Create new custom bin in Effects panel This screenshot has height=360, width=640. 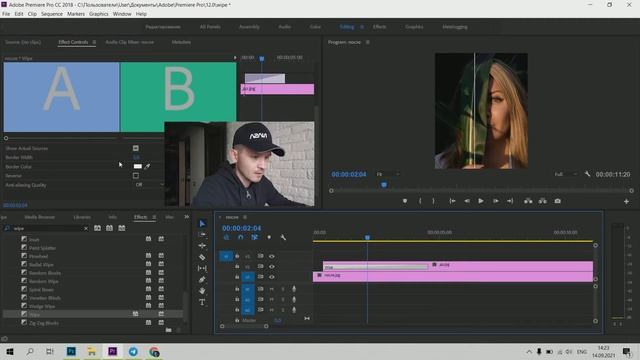click(x=169, y=330)
